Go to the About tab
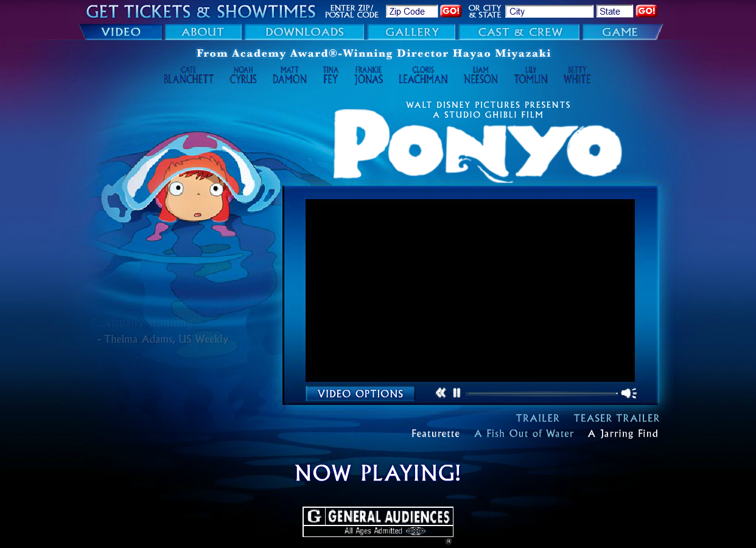 point(203,32)
